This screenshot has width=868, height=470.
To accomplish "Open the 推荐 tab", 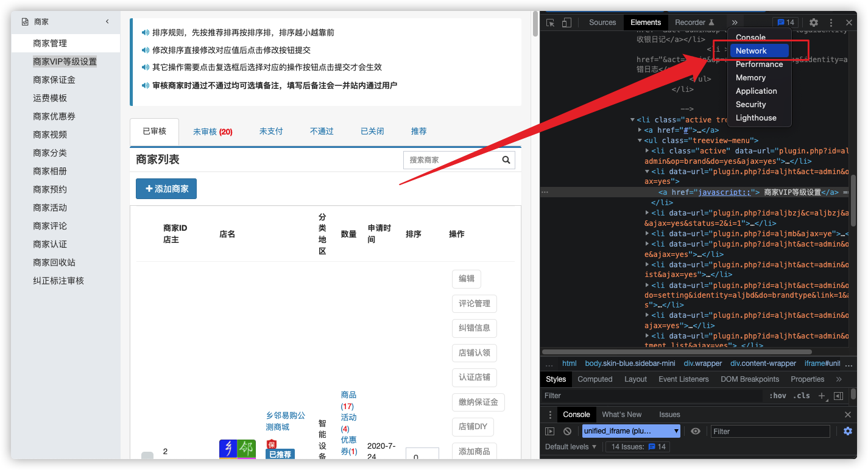I will (x=418, y=131).
